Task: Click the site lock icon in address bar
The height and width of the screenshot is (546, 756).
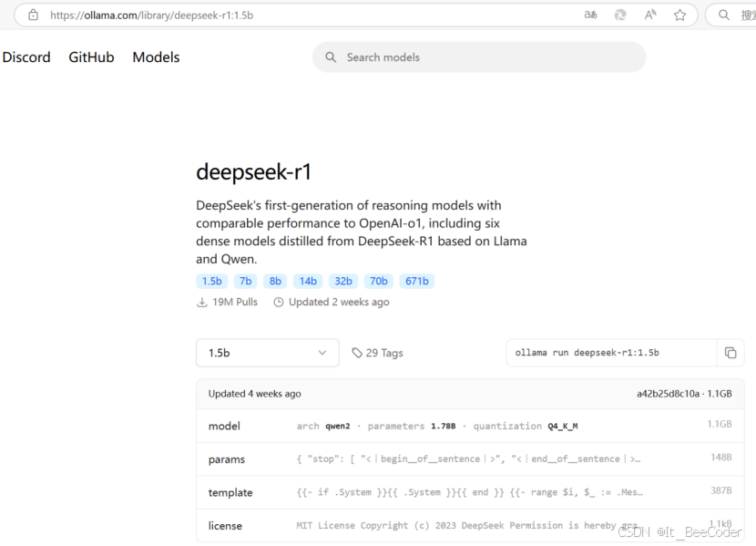Action: (34, 15)
